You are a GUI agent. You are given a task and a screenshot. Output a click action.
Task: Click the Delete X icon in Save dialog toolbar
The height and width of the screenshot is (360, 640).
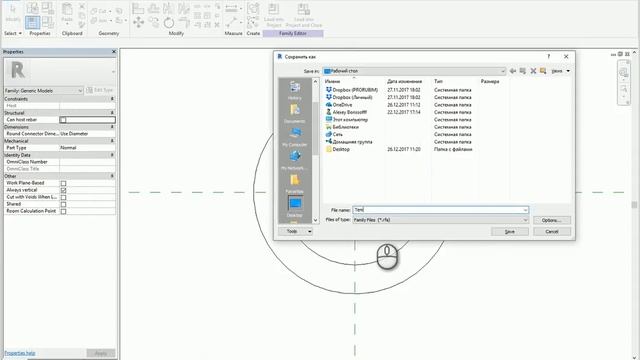pos(533,71)
